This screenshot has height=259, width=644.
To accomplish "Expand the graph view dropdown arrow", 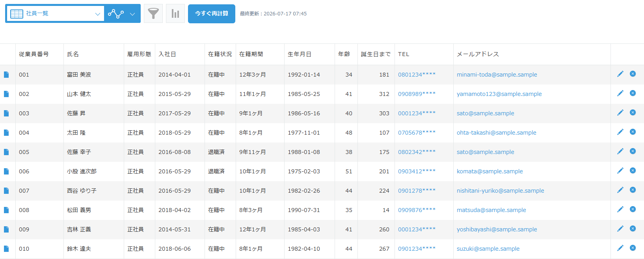I will coord(133,14).
